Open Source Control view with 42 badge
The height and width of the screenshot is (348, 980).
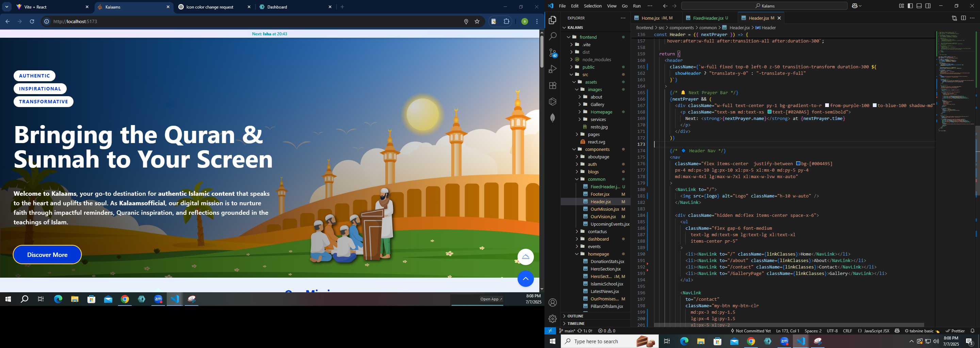[553, 53]
